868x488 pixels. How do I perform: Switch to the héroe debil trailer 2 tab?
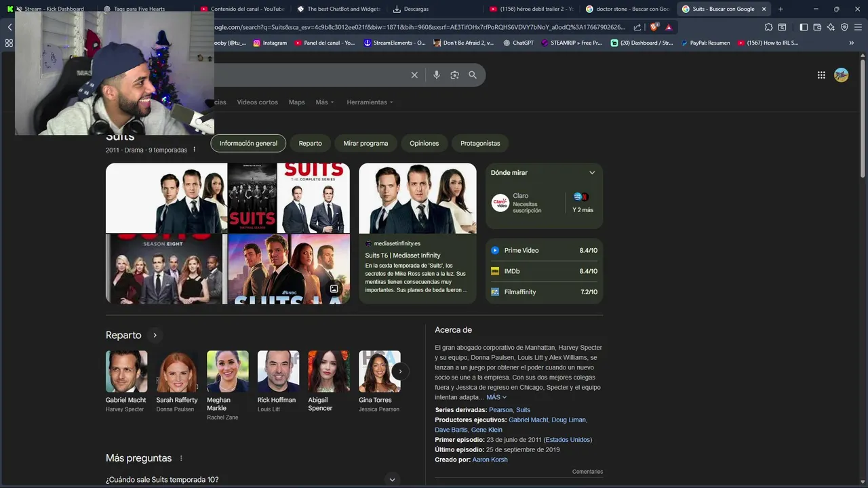point(531,9)
